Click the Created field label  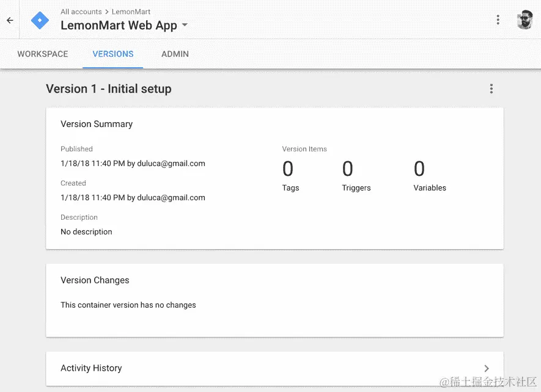(x=73, y=183)
